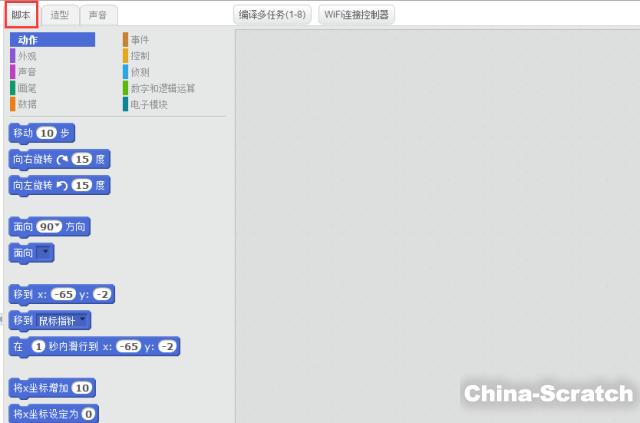Switch to the 造型 tab
640x423 pixels.
[x=60, y=15]
